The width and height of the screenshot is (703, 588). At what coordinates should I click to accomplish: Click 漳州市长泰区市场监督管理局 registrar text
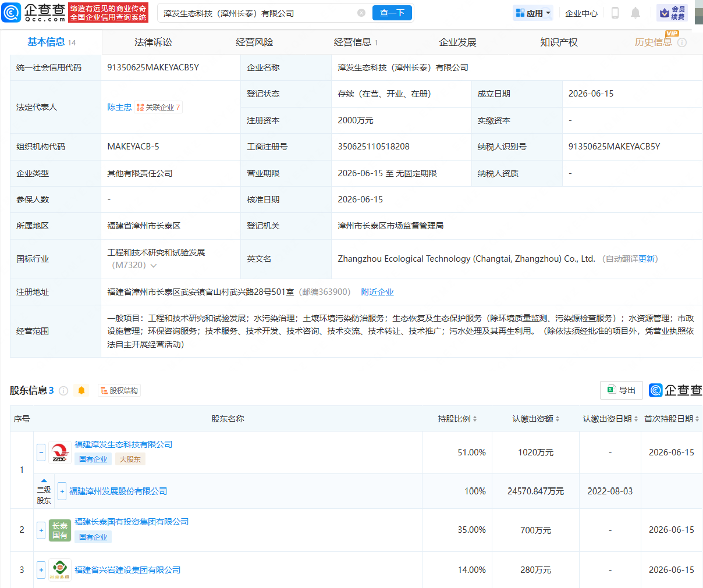pos(390,226)
